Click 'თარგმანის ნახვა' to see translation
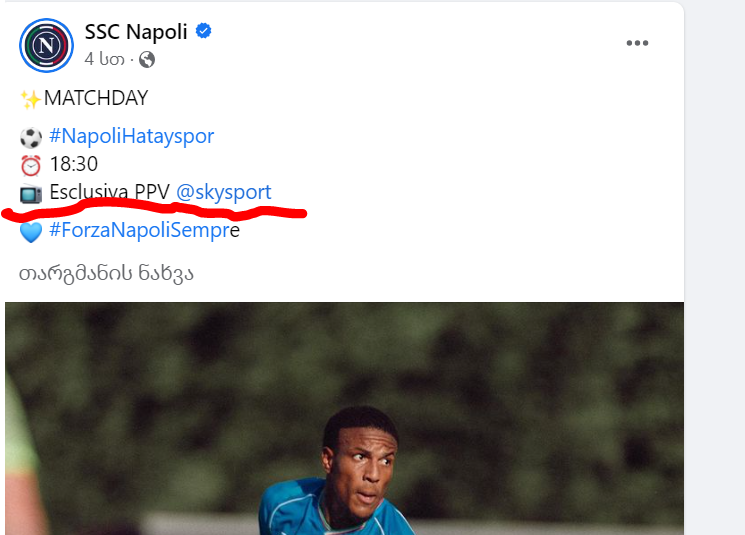Screen dimensions: 745x535 107,272
